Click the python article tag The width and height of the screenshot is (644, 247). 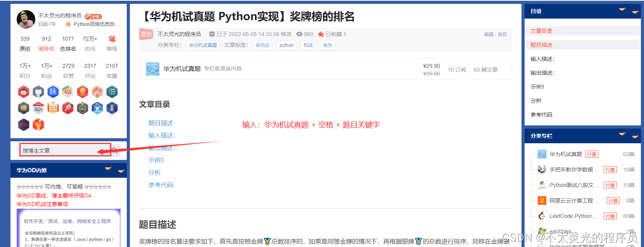287,45
